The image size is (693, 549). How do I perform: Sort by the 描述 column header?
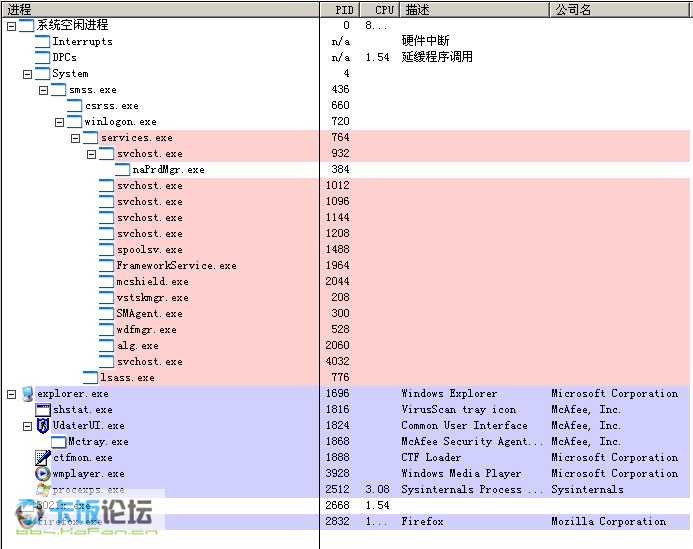(475, 9)
